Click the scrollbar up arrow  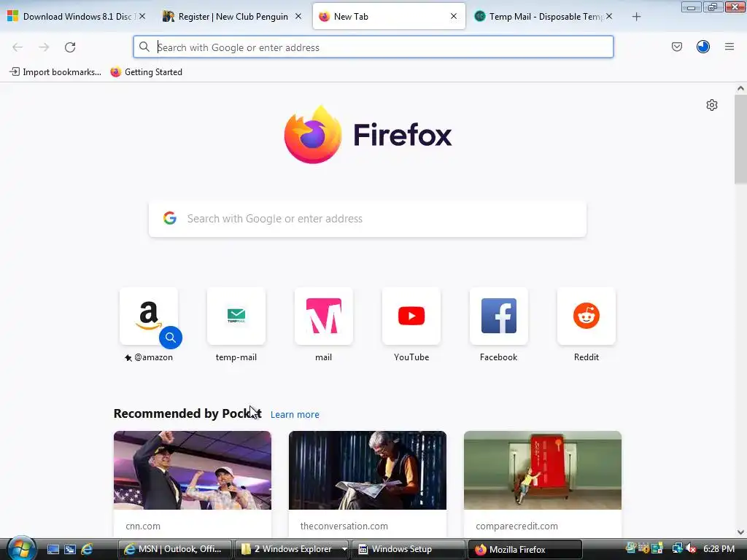click(740, 88)
